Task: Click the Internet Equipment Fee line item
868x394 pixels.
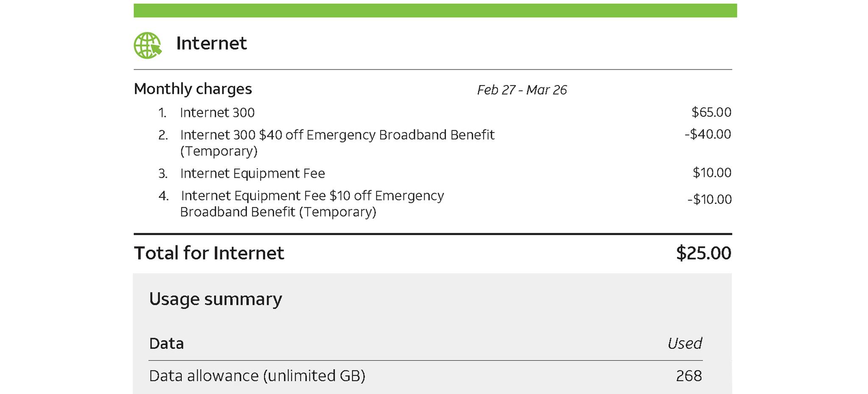Action: pyautogui.click(x=252, y=173)
